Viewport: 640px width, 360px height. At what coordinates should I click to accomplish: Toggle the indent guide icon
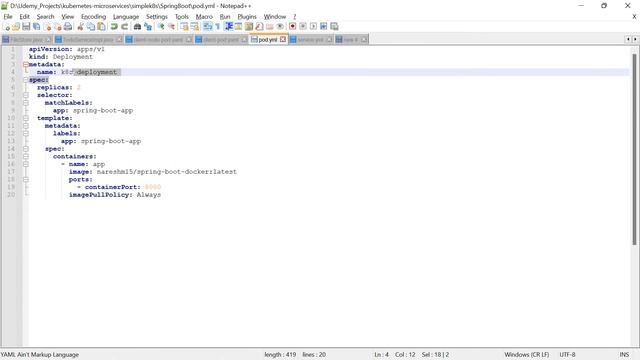point(229,27)
